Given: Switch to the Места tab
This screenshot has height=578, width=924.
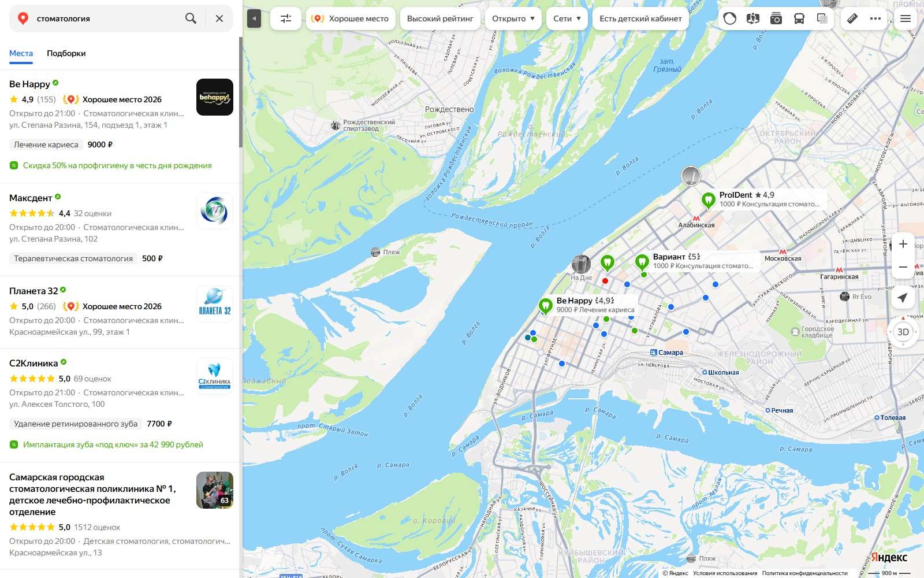Looking at the screenshot, I should [x=21, y=53].
